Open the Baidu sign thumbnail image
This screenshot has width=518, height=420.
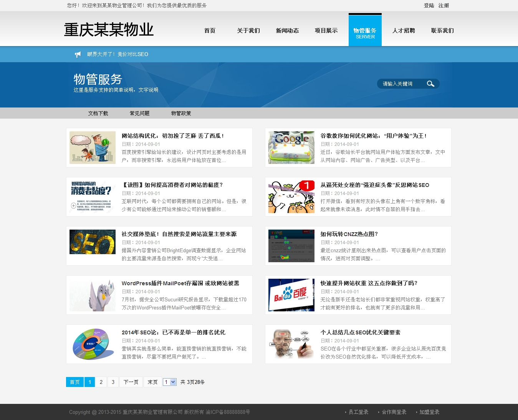[x=291, y=295]
